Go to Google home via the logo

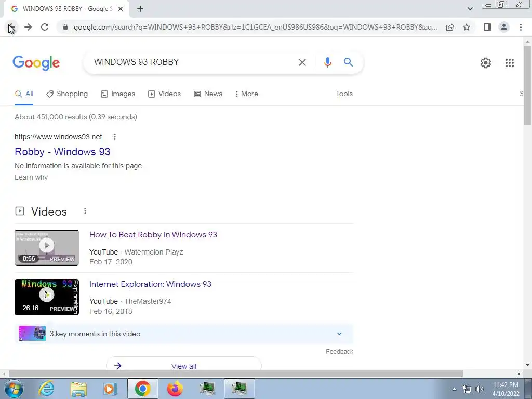(36, 63)
